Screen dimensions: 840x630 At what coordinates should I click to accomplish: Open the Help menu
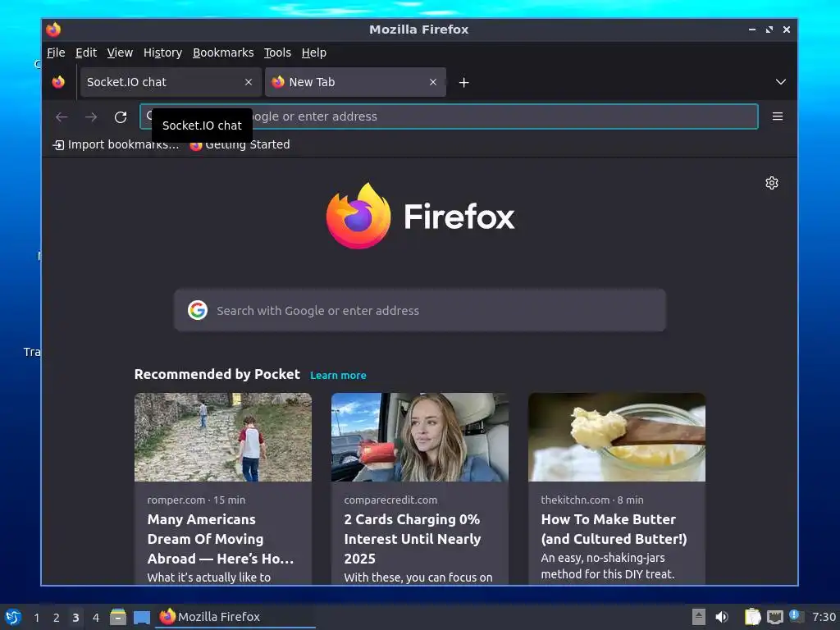pyautogui.click(x=313, y=52)
